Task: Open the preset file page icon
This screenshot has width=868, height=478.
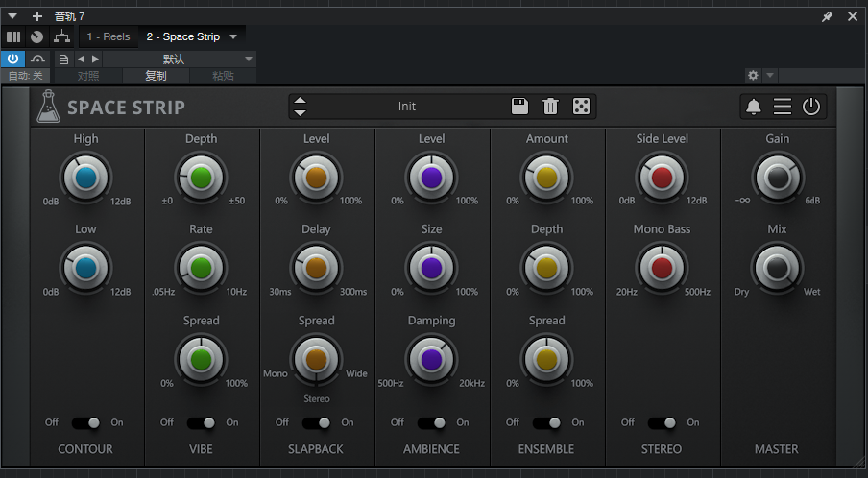Action: point(63,60)
